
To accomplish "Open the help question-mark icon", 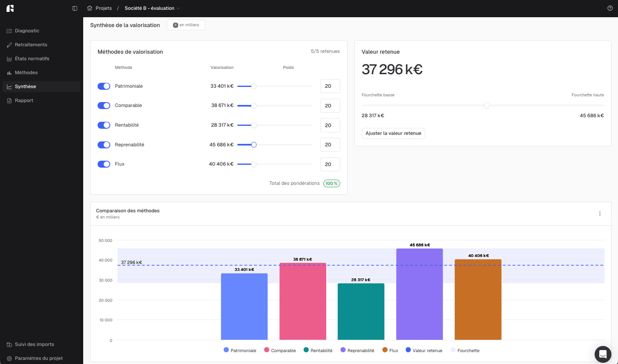I will [x=610, y=8].
